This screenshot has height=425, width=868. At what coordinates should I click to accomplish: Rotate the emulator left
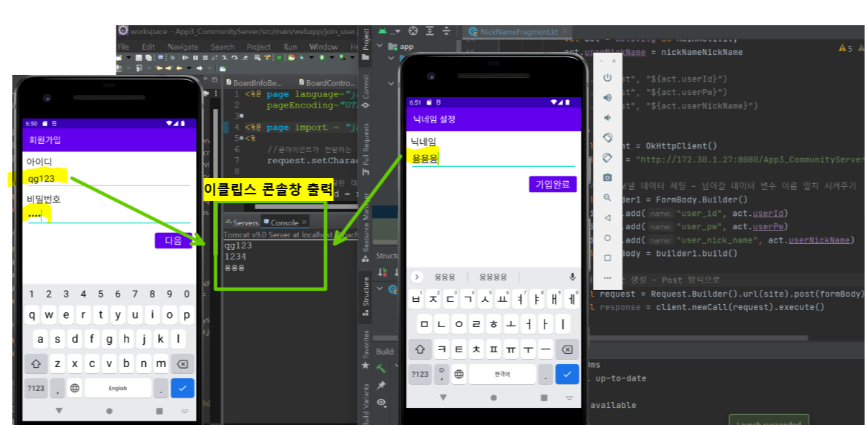[x=608, y=137]
